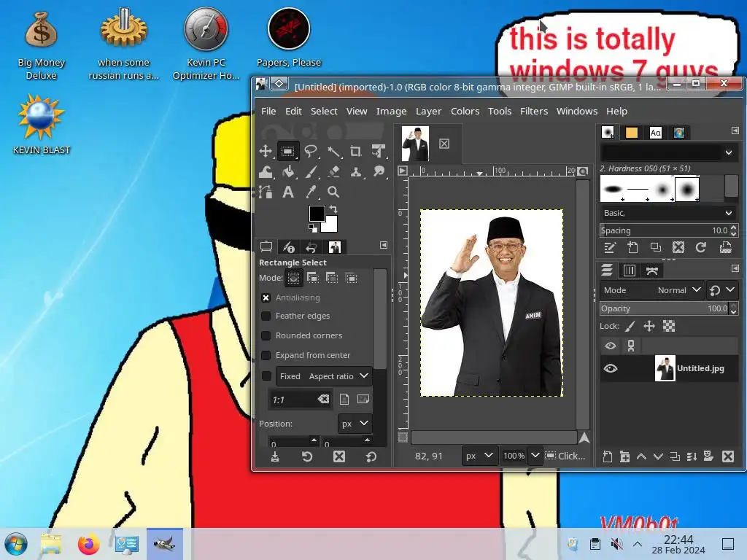Image resolution: width=747 pixels, height=560 pixels.
Task: Enable Expand from center option
Action: tap(266, 355)
